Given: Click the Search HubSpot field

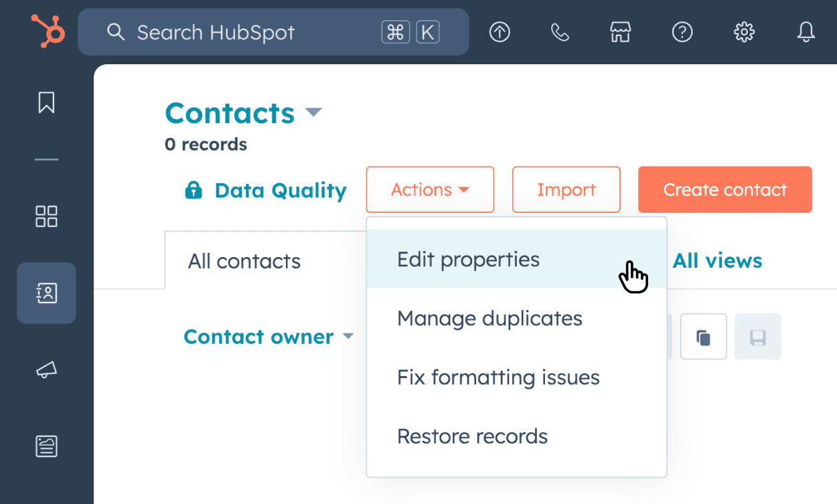Looking at the screenshot, I should tap(273, 31).
